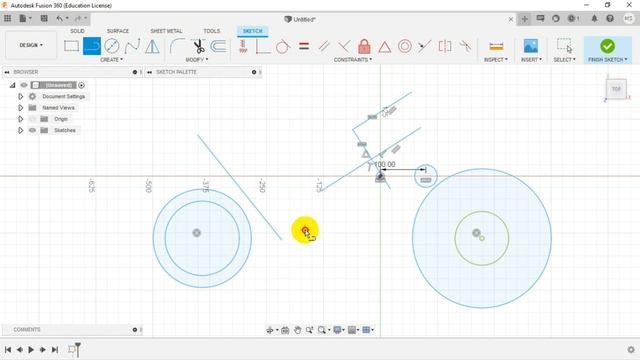
Task: Select the 2-Point Rectangle tool
Action: (x=71, y=46)
